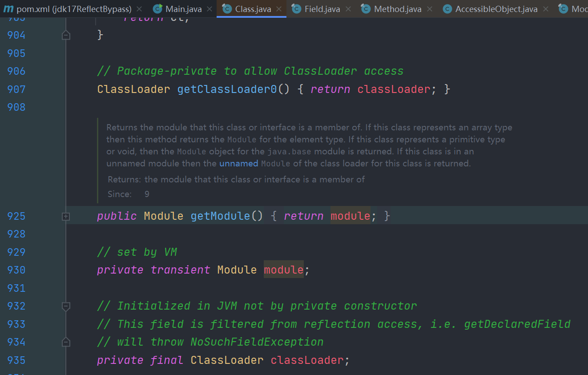The height and width of the screenshot is (375, 588).
Task: Click ClassLoader return type at line 907
Action: click(x=133, y=89)
